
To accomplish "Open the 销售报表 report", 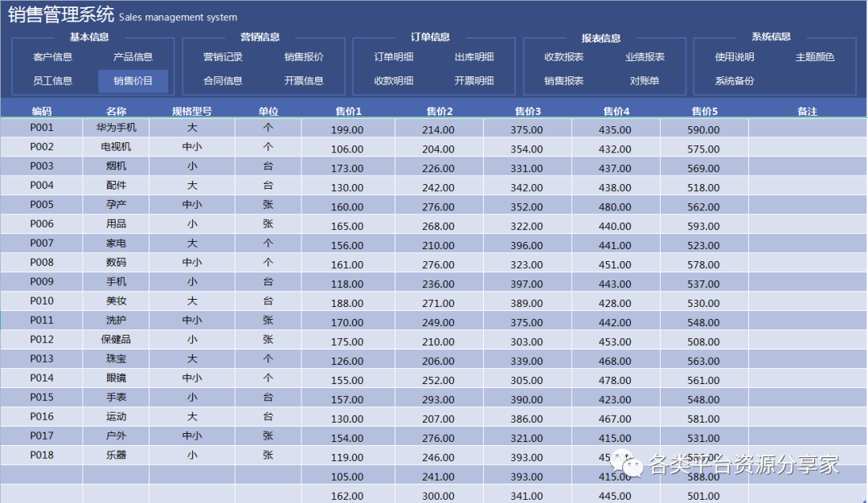I will click(x=564, y=81).
